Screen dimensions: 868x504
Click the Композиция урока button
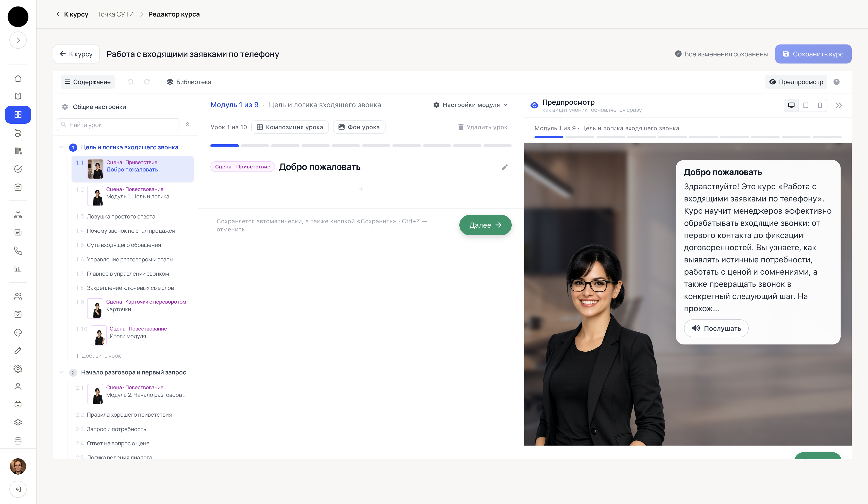290,127
